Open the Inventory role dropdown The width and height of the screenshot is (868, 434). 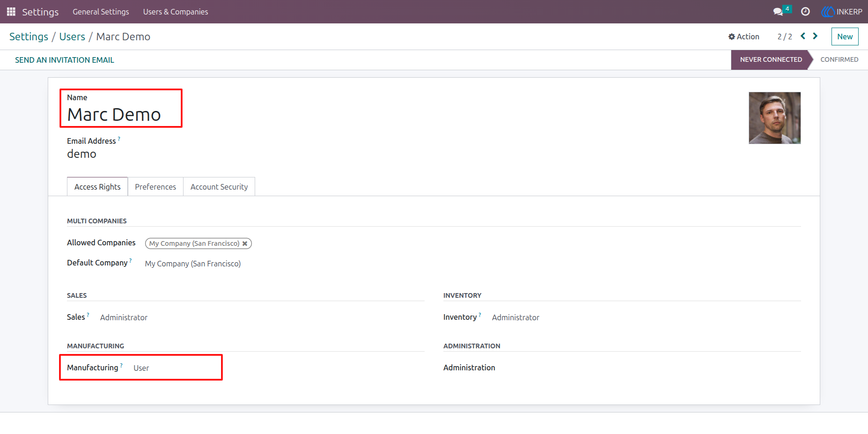(x=515, y=317)
